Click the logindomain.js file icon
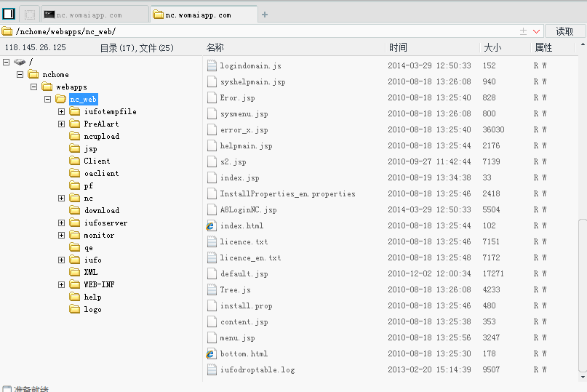587x392 pixels. tap(212, 65)
